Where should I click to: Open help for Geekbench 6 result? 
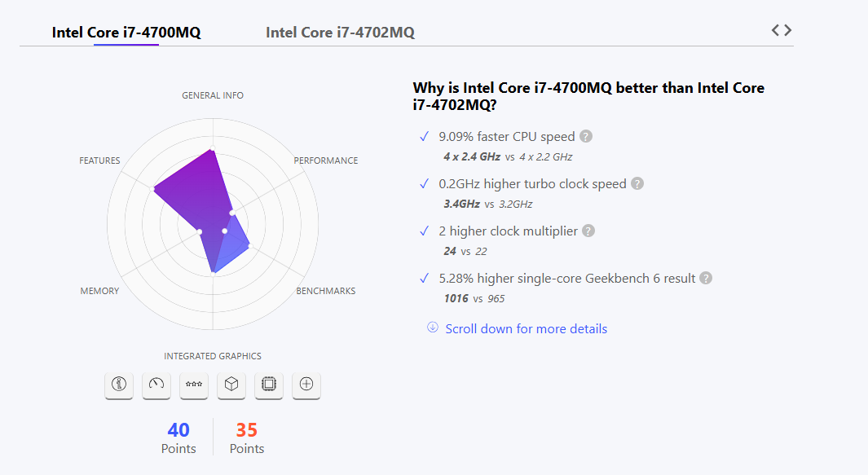tap(706, 279)
